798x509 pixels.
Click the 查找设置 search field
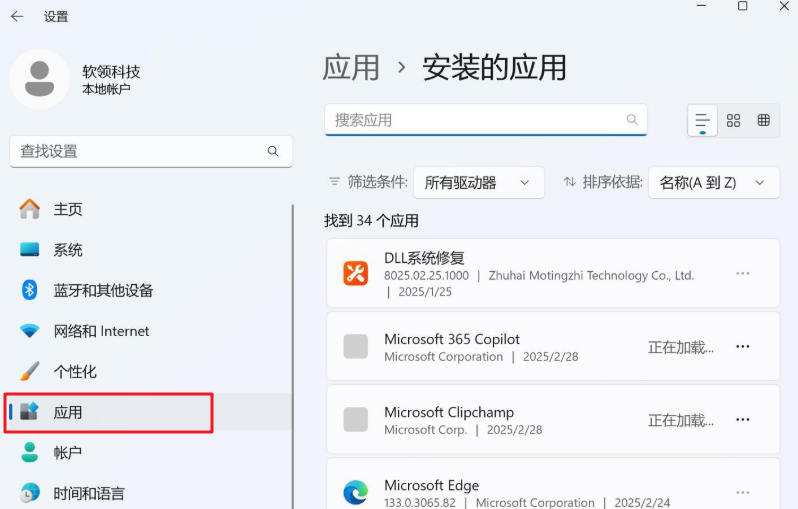pos(151,151)
